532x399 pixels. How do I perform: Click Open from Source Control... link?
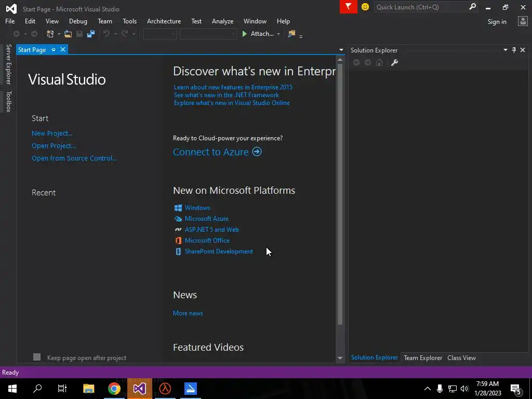[74, 158]
